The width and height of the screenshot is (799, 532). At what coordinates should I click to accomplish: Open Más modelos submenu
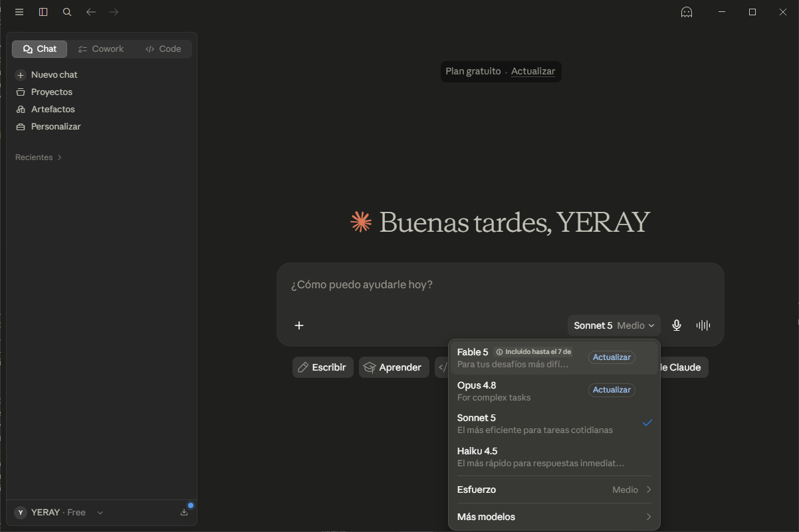[554, 517]
